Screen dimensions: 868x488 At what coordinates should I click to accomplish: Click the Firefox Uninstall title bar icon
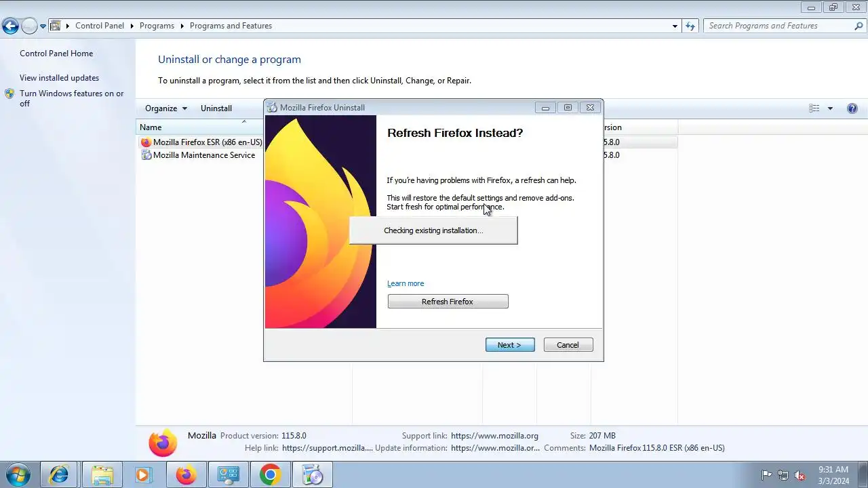tap(272, 108)
